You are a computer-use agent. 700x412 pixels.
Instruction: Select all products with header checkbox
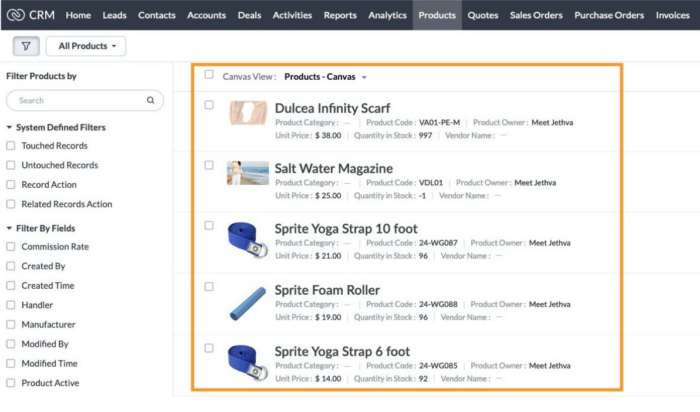click(209, 75)
